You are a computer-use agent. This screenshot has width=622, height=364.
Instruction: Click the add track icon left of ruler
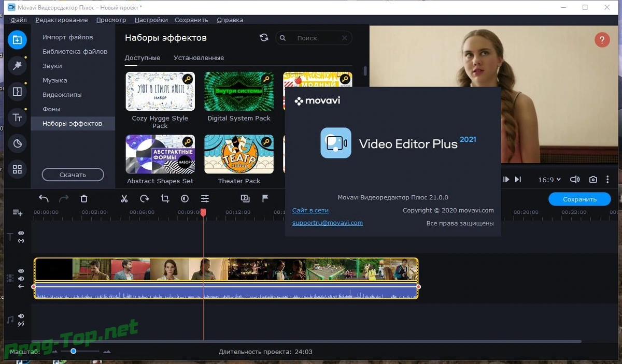pos(17,213)
